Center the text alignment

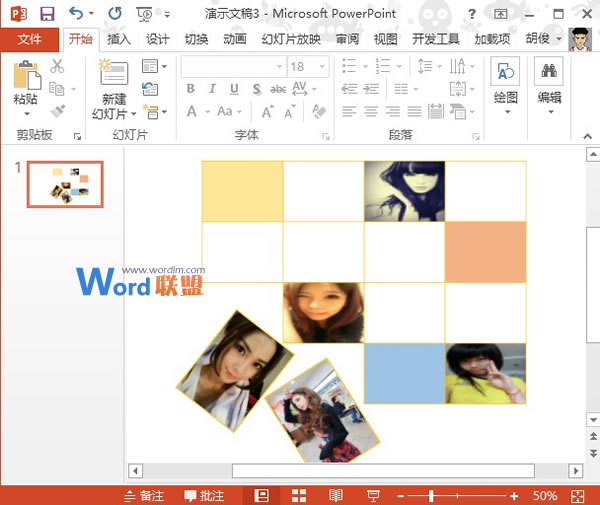[370, 111]
